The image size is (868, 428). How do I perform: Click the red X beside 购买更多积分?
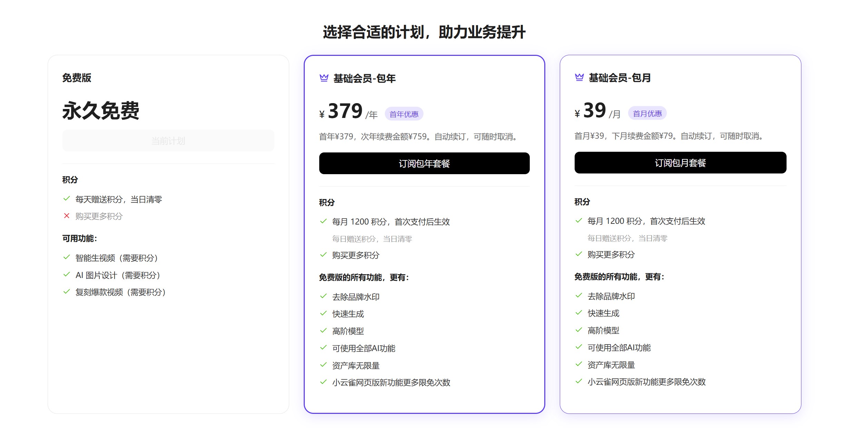pyautogui.click(x=66, y=216)
